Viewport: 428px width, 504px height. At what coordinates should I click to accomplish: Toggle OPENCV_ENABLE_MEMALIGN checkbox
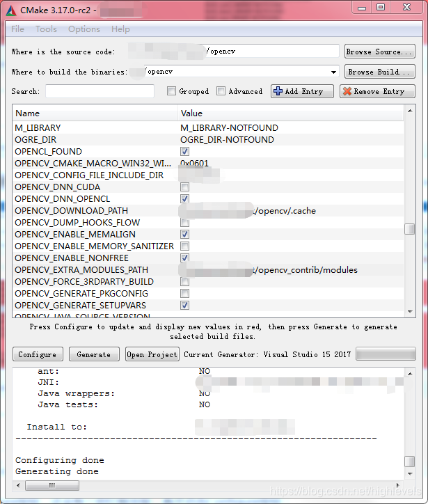(184, 235)
